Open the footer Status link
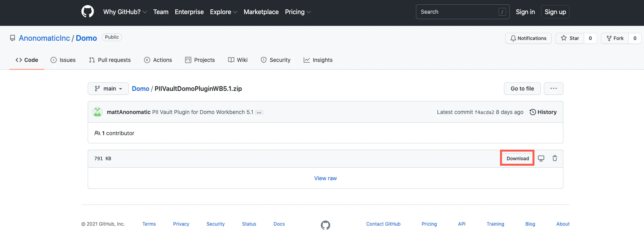This screenshot has height=237, width=644. pos(249,224)
